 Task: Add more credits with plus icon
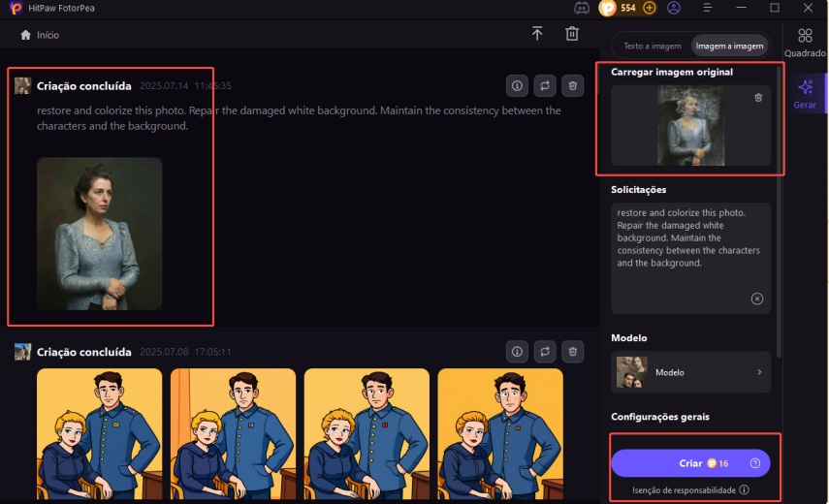coord(650,8)
